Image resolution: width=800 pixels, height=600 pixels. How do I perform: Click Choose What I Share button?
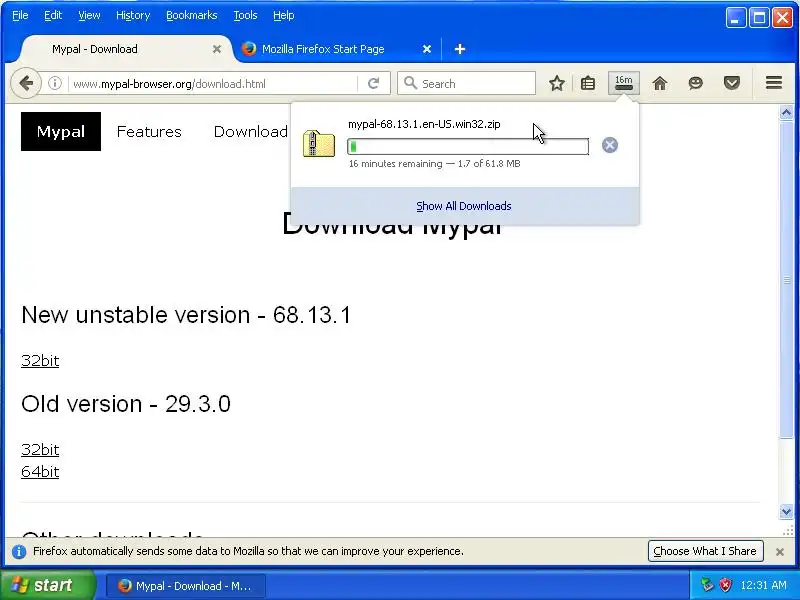click(x=705, y=551)
